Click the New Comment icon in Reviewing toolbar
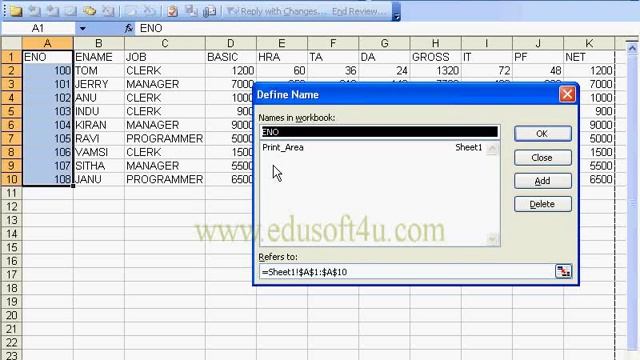Viewport: 640px width, 360px height. pos(16,11)
